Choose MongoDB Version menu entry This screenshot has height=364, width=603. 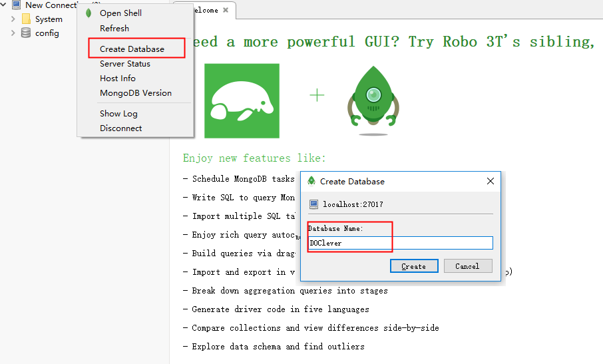pos(136,93)
